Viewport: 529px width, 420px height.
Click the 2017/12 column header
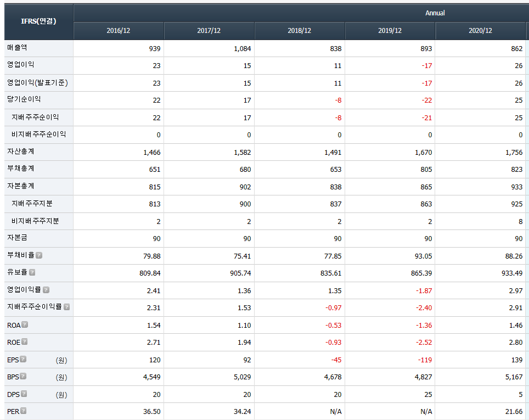point(209,31)
